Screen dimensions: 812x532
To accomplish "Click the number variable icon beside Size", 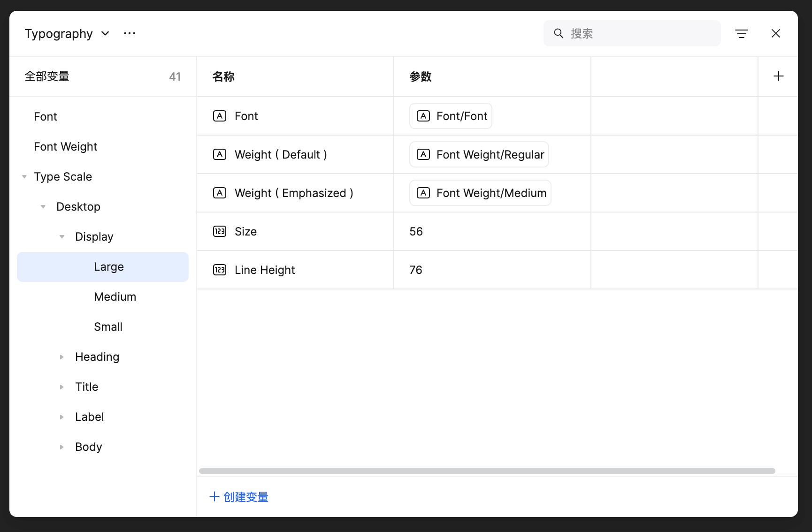I will pyautogui.click(x=220, y=231).
